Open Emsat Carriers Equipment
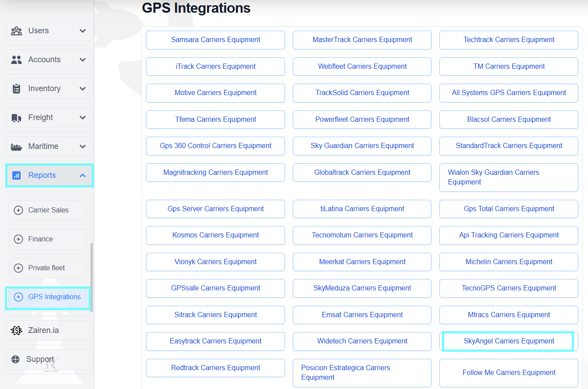Screen dimensions: 588x389 click(x=362, y=315)
